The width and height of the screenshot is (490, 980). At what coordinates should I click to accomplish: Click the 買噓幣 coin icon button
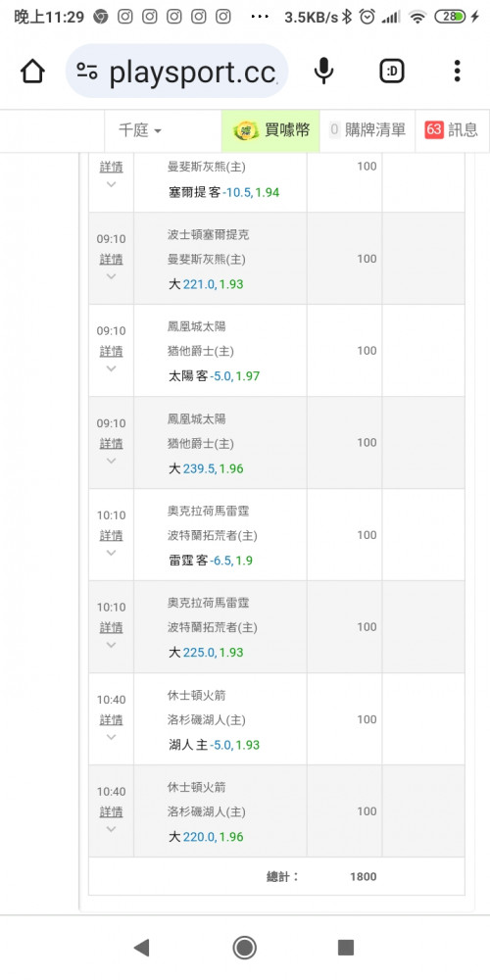pyautogui.click(x=270, y=130)
